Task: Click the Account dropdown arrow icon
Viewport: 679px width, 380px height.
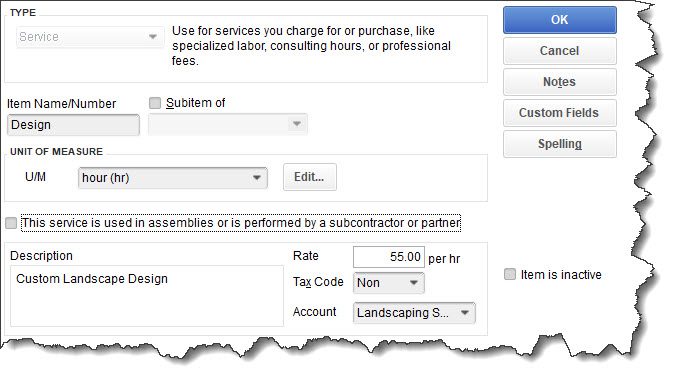Action: [x=465, y=312]
